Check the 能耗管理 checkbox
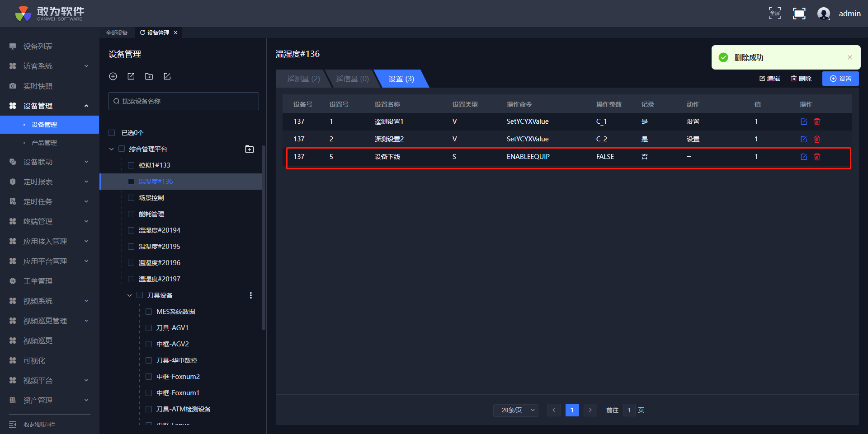This screenshot has height=434, width=868. [x=131, y=214]
